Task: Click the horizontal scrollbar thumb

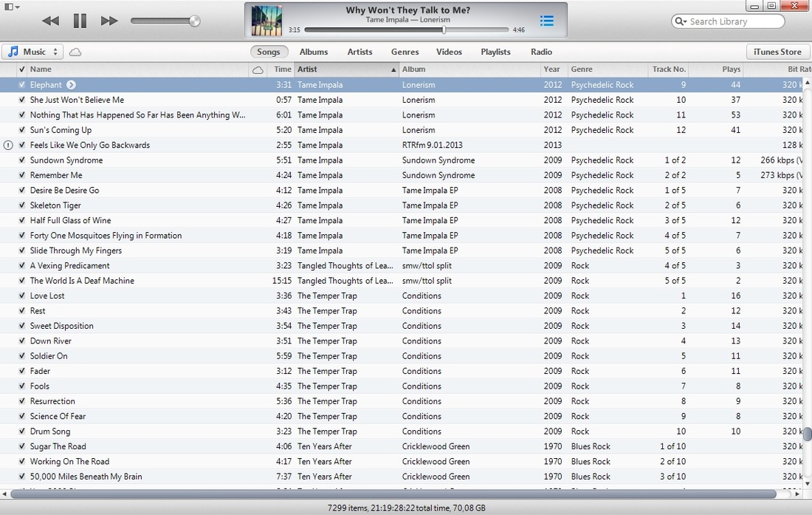Action: (393, 494)
